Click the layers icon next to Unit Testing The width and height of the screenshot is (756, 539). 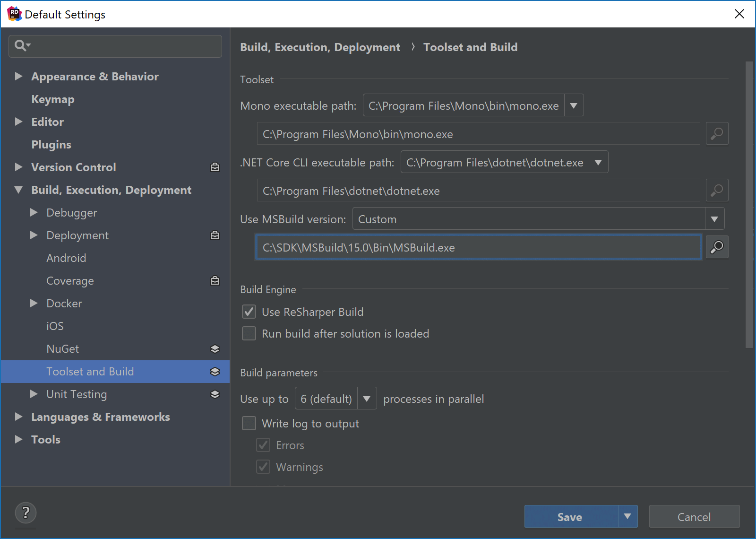pos(215,394)
